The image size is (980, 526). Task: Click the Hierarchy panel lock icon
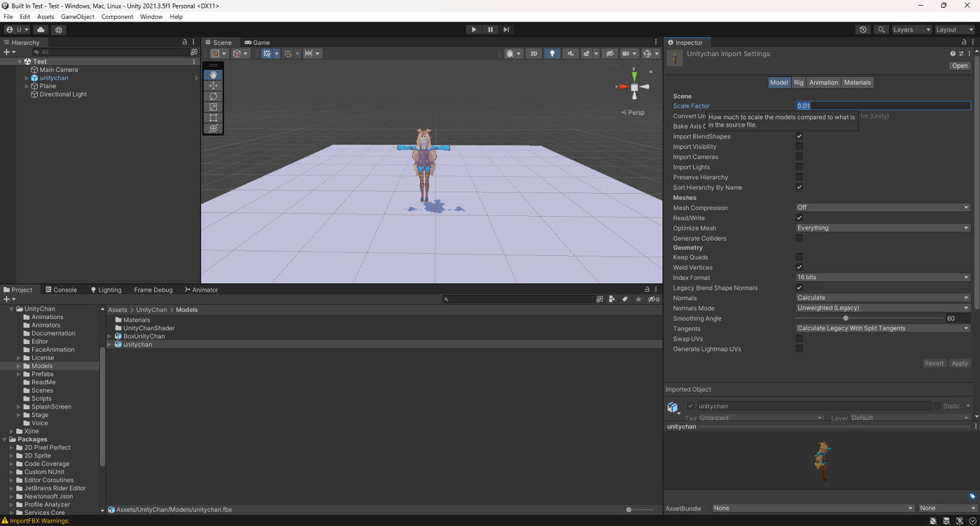(185, 43)
